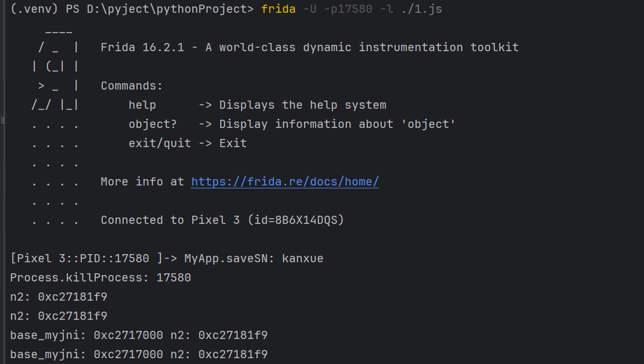This screenshot has width=644, height=364.
Task: Click the "exit/quit" command entry
Action: pyautogui.click(x=160, y=144)
